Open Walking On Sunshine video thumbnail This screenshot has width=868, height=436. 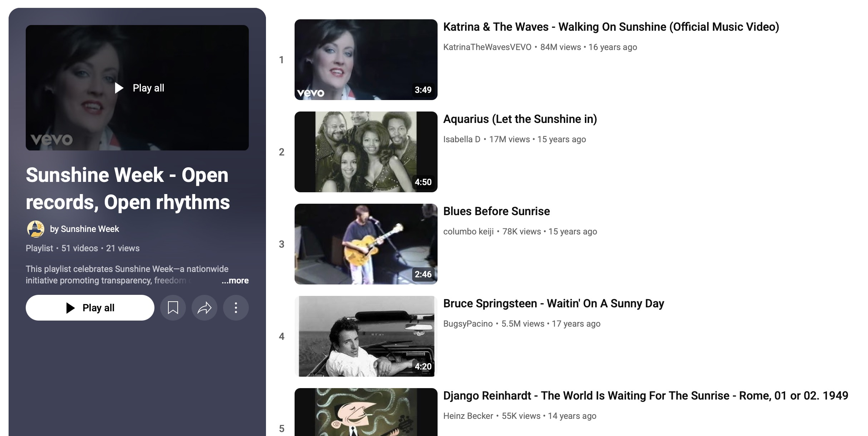pos(366,60)
